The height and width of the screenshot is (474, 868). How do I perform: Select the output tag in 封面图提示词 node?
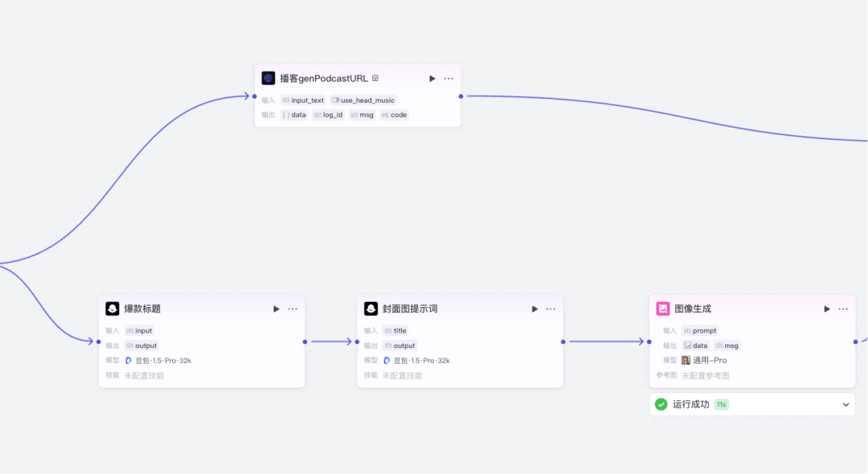(399, 345)
